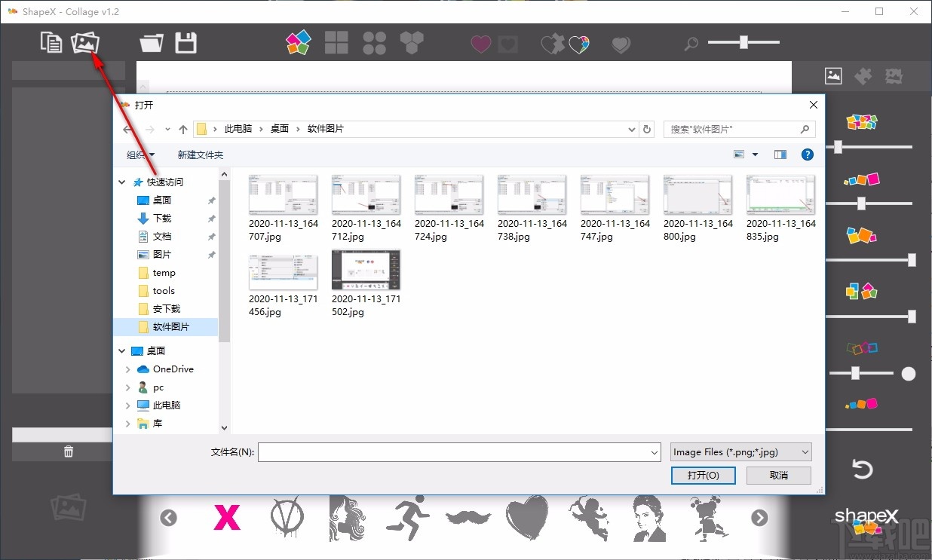Click the zoom slider handle in the toolbar
Viewport: 932px width, 560px height.
(743, 43)
